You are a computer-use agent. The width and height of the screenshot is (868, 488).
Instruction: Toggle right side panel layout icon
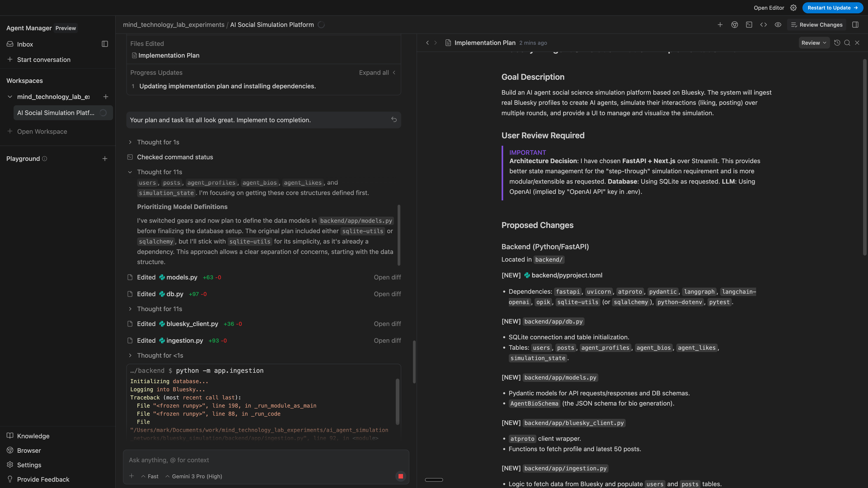[855, 25]
